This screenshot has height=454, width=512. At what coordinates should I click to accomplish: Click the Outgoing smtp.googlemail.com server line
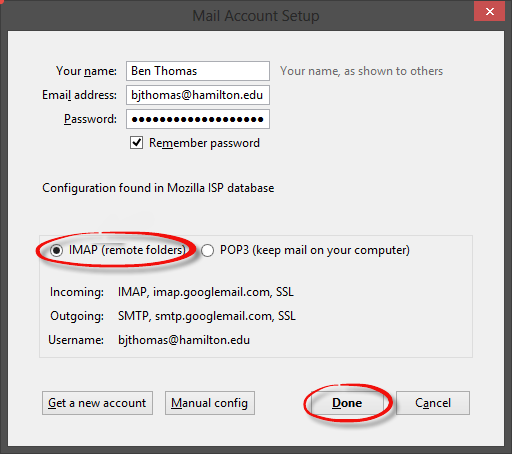(x=173, y=316)
